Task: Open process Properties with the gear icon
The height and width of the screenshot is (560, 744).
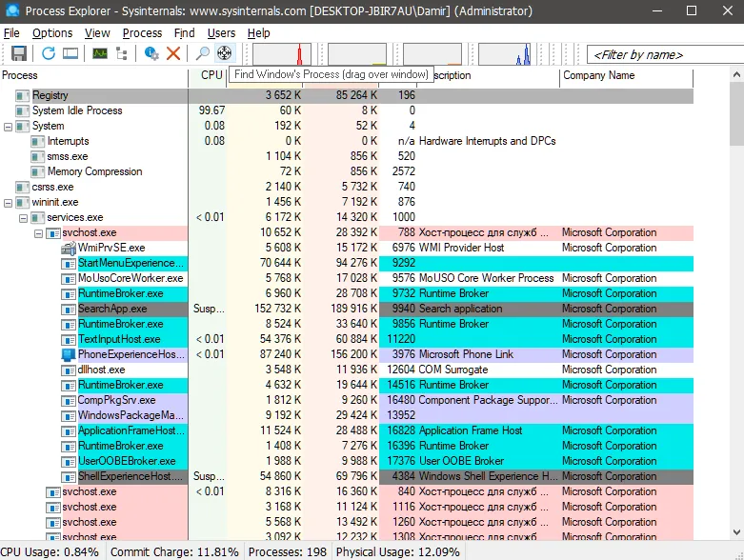Action: [151, 53]
